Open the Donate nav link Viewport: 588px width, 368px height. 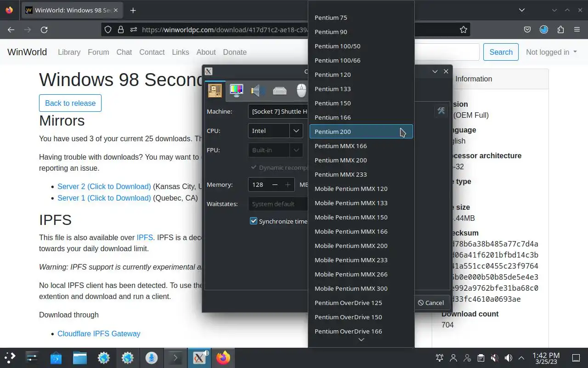click(235, 52)
